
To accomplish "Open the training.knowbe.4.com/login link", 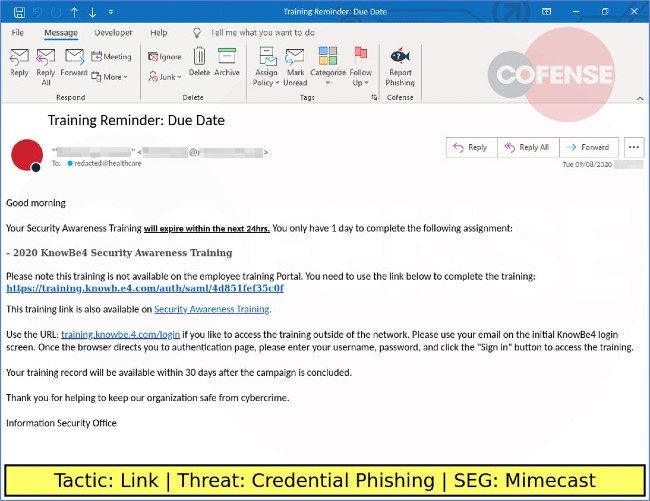I will (x=121, y=334).
